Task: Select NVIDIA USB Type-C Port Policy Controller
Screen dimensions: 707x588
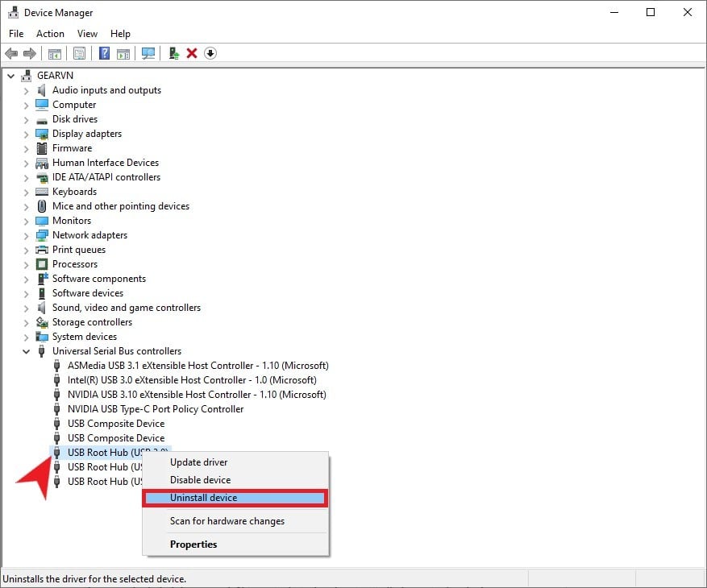Action: [156, 409]
